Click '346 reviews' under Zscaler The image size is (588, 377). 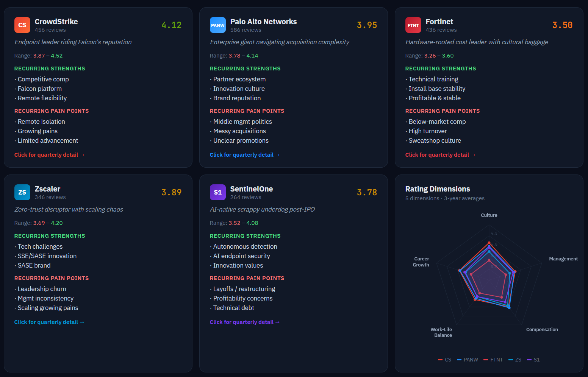click(x=50, y=197)
